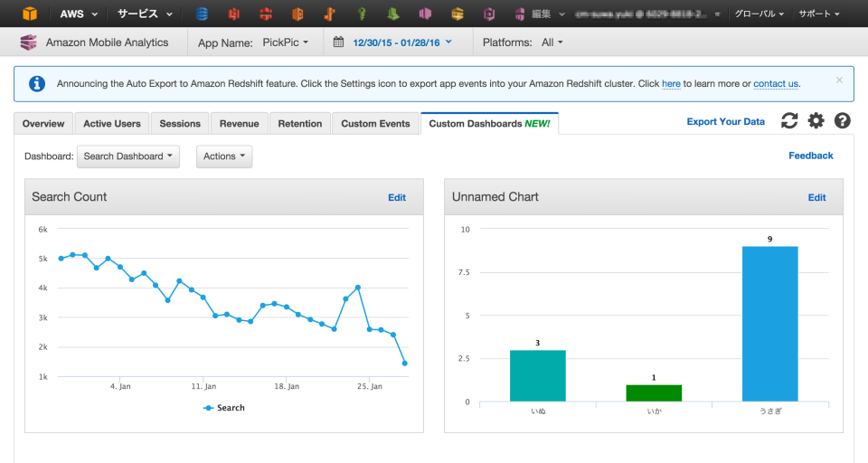Click the '4. Jan' axis label
868x463 pixels.
(120, 386)
